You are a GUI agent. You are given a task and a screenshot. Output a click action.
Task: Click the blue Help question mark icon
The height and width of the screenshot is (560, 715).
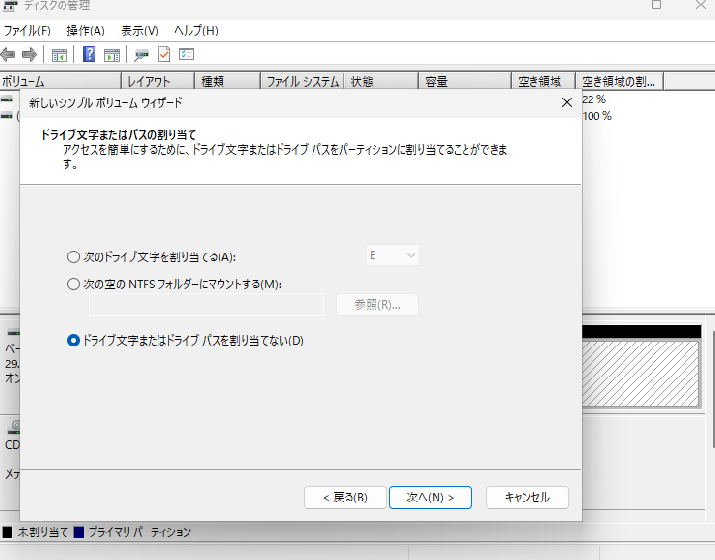click(90, 54)
